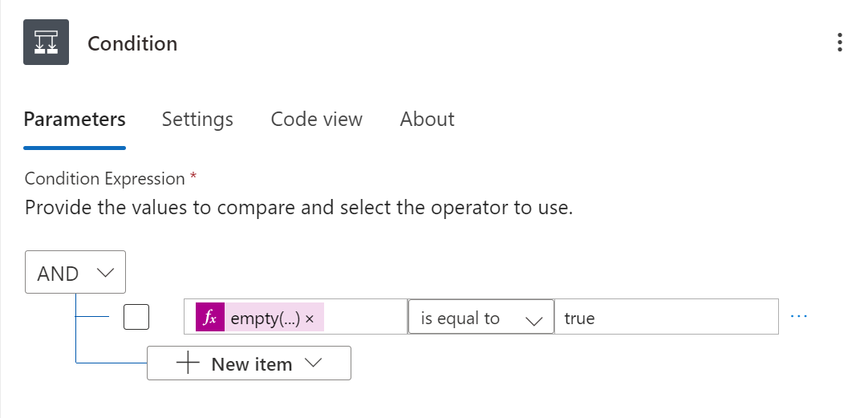
Task: Remove the empty(...) expression token
Action: click(x=310, y=319)
